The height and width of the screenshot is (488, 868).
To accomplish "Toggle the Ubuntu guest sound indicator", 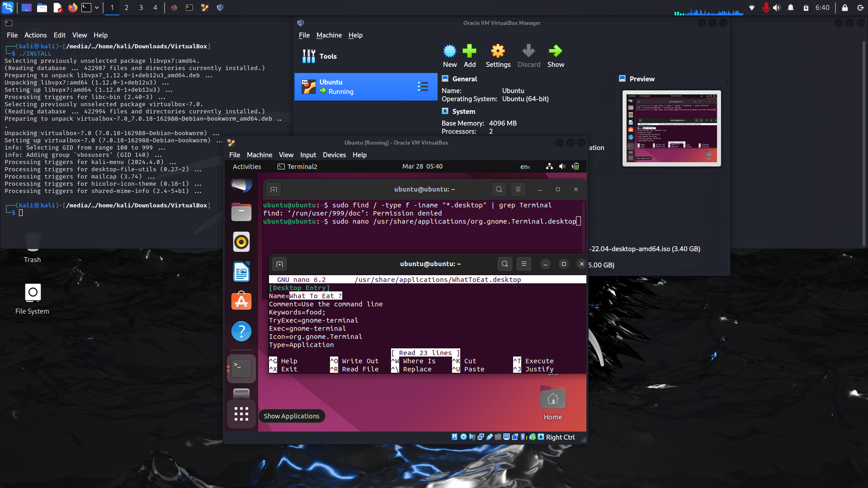I will point(562,166).
